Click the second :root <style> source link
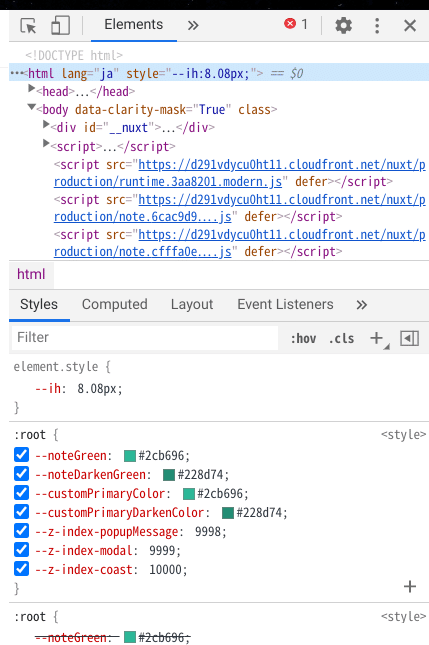 coord(403,617)
